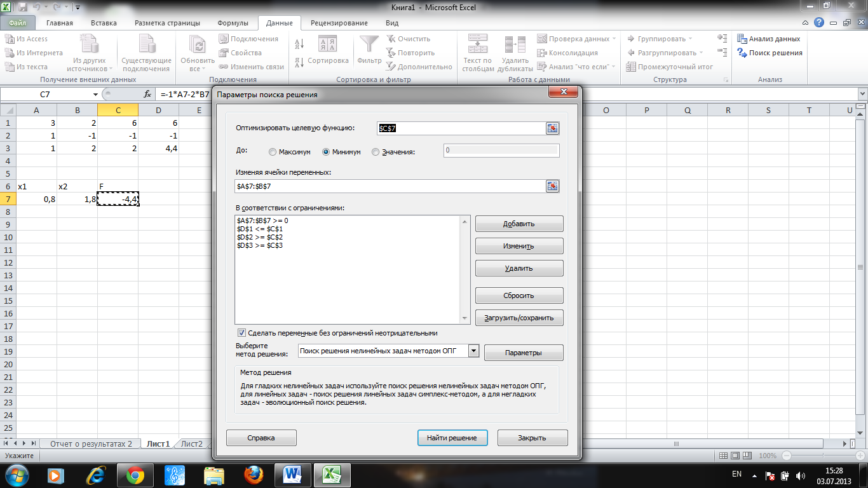Click the Удалить constraint button

point(519,268)
